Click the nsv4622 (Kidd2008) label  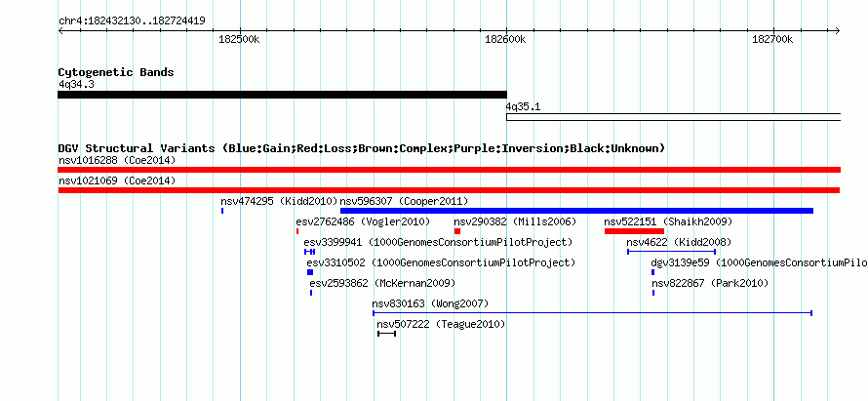point(679,242)
